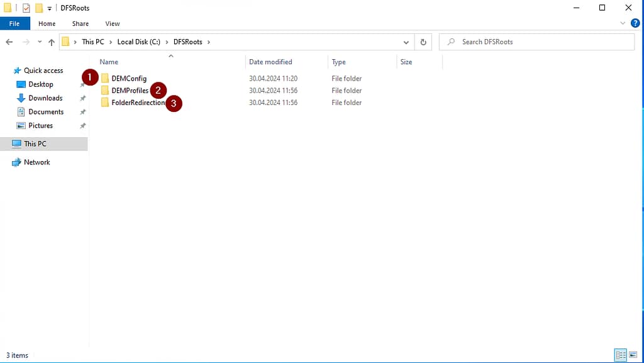Viewport: 644px width, 363px height.
Task: Select Network in navigation pane
Action: pos(36,162)
